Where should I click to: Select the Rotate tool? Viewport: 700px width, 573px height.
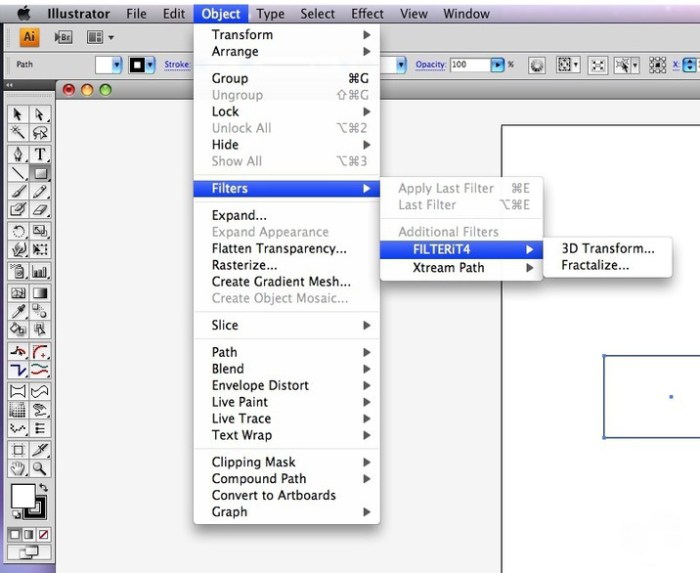point(18,231)
